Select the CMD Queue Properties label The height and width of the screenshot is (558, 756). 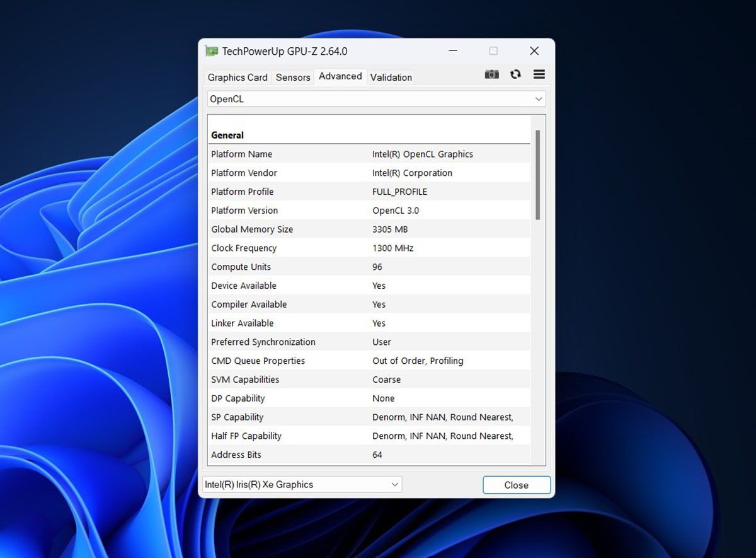[x=258, y=361]
